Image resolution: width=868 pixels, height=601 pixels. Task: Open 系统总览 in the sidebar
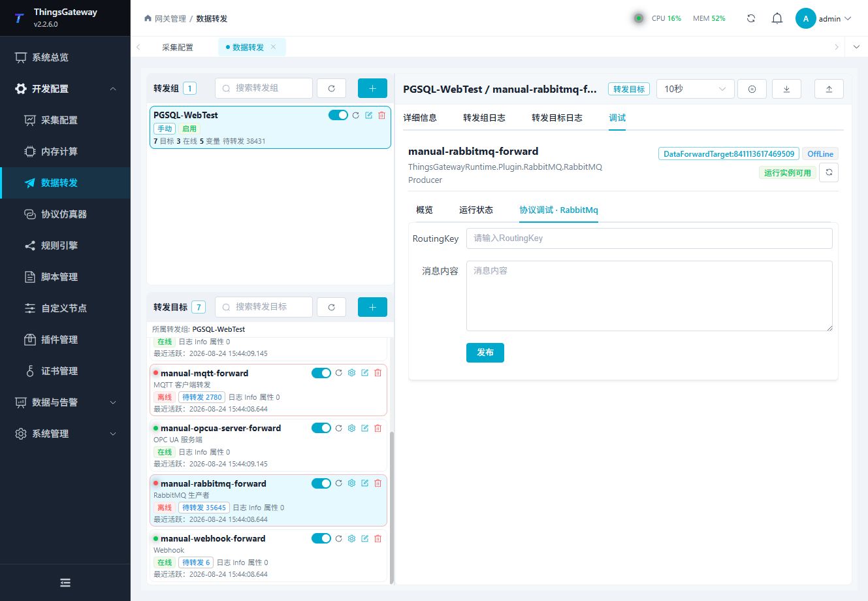65,57
